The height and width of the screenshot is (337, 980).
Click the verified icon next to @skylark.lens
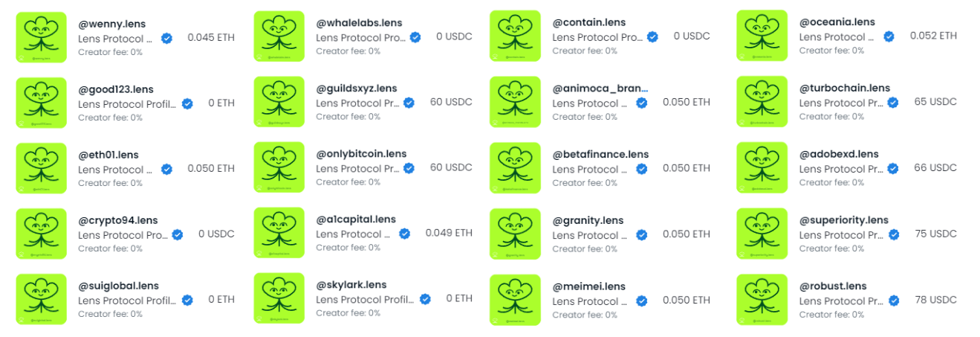click(x=425, y=299)
